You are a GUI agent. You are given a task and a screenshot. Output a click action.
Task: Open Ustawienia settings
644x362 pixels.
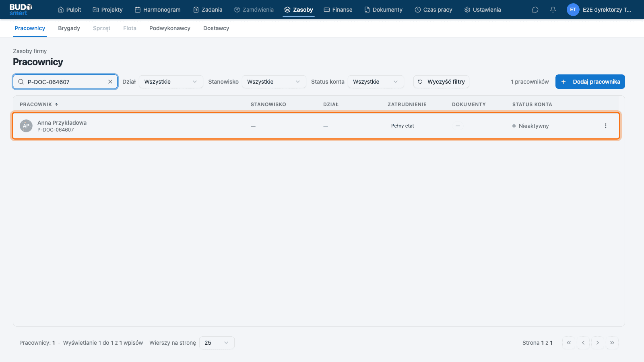[483, 10]
